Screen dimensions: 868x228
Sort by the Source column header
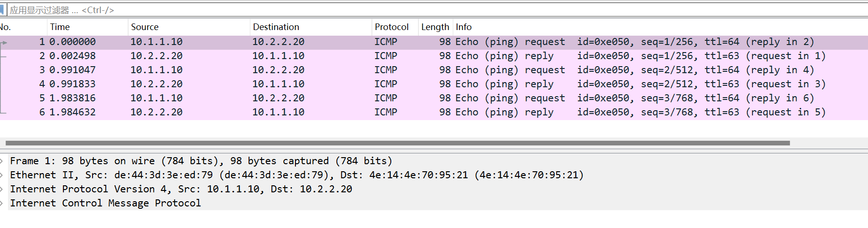click(x=188, y=27)
